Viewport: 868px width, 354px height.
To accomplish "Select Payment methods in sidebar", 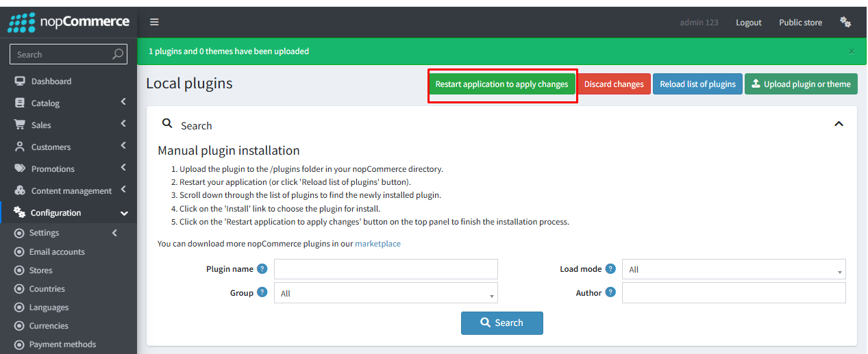I will click(62, 344).
